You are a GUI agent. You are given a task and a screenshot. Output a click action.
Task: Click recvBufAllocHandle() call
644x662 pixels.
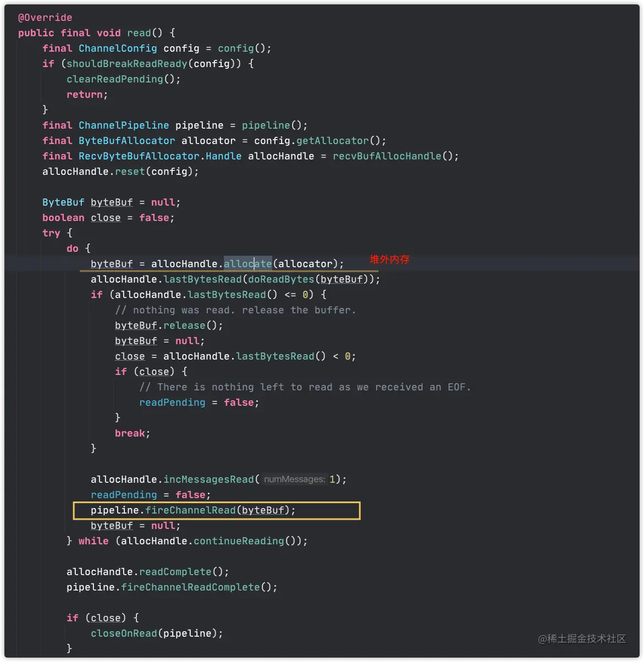click(x=393, y=156)
